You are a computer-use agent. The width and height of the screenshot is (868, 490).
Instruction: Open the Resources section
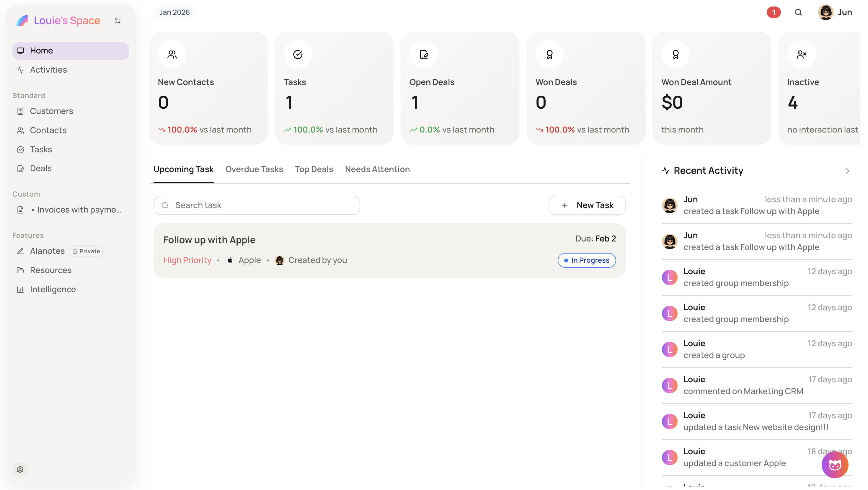pyautogui.click(x=50, y=270)
